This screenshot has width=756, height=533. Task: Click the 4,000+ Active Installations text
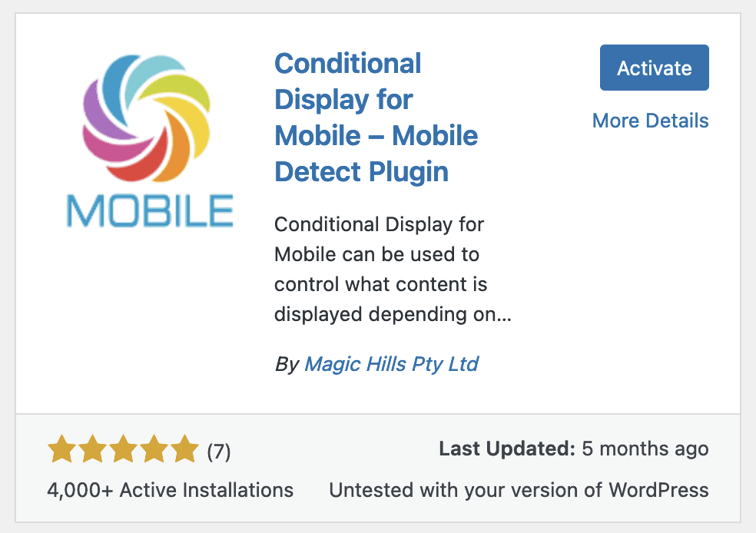click(x=171, y=490)
